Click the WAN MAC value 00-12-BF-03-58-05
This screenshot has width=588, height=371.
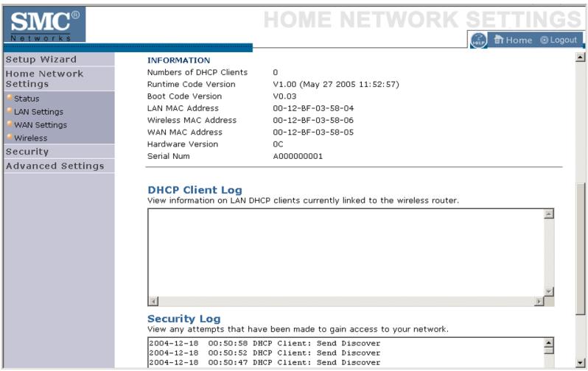point(313,132)
